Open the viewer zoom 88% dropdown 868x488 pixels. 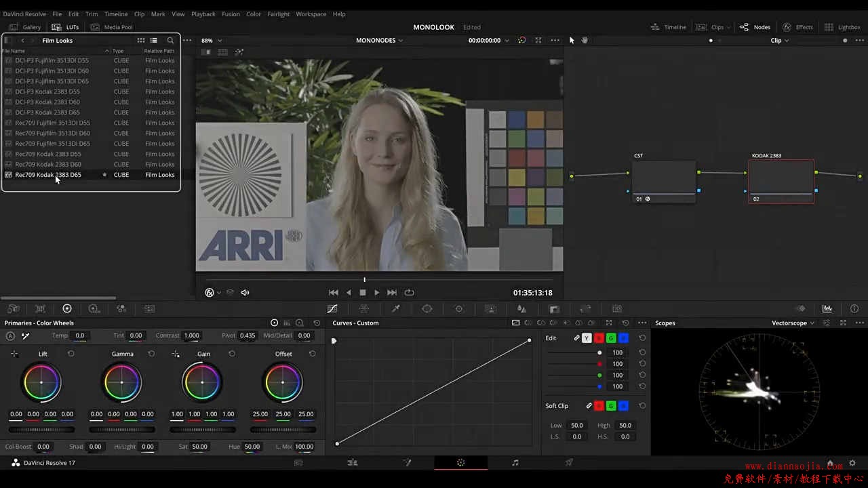click(212, 41)
